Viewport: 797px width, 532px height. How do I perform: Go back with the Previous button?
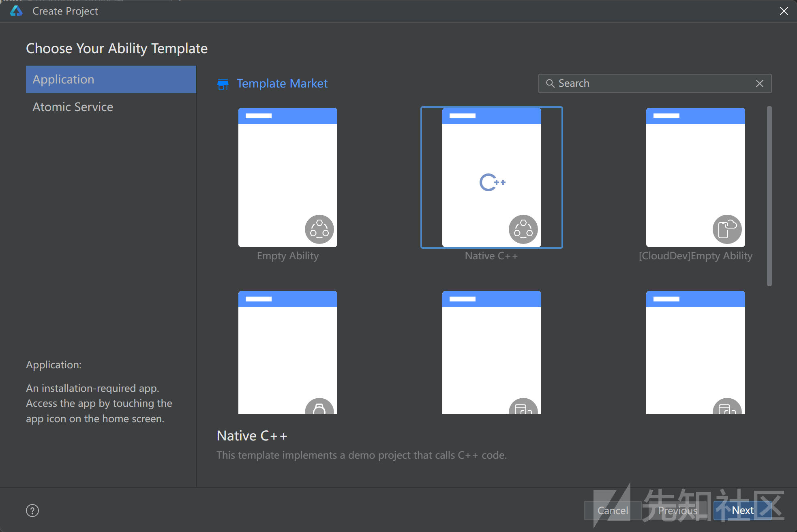point(678,511)
